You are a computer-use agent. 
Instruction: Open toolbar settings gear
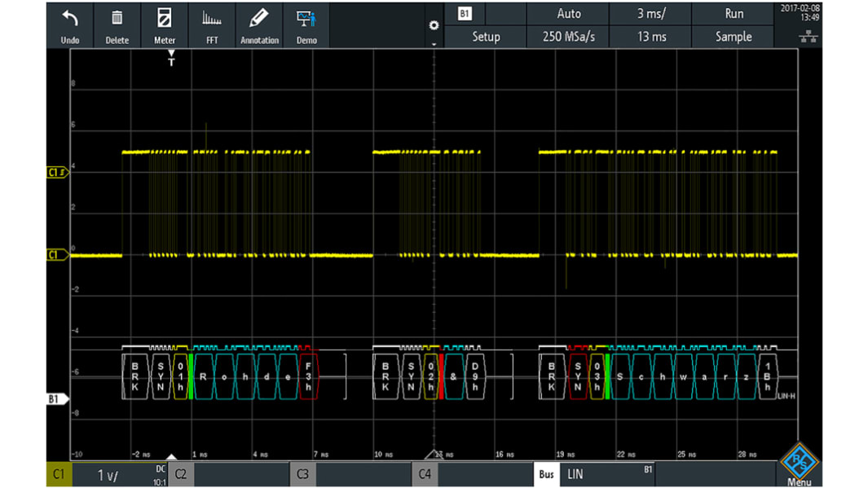point(434,25)
